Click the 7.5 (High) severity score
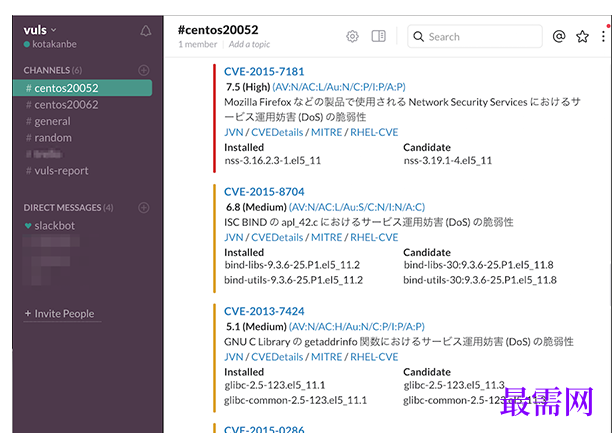This screenshot has width=612, height=433. 248,87
